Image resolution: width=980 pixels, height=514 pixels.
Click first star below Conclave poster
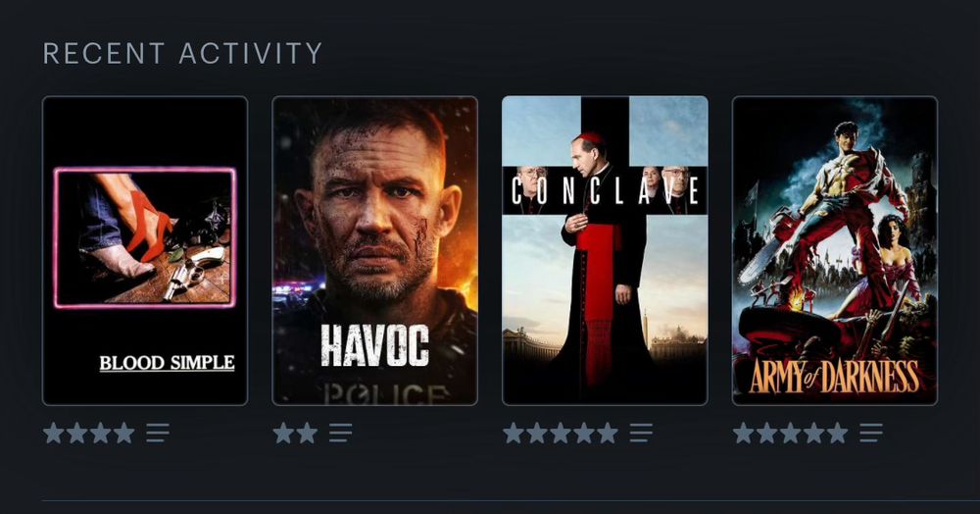514,433
